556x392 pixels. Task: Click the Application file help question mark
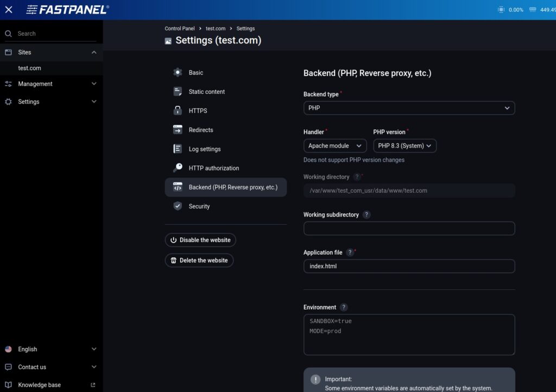(350, 252)
